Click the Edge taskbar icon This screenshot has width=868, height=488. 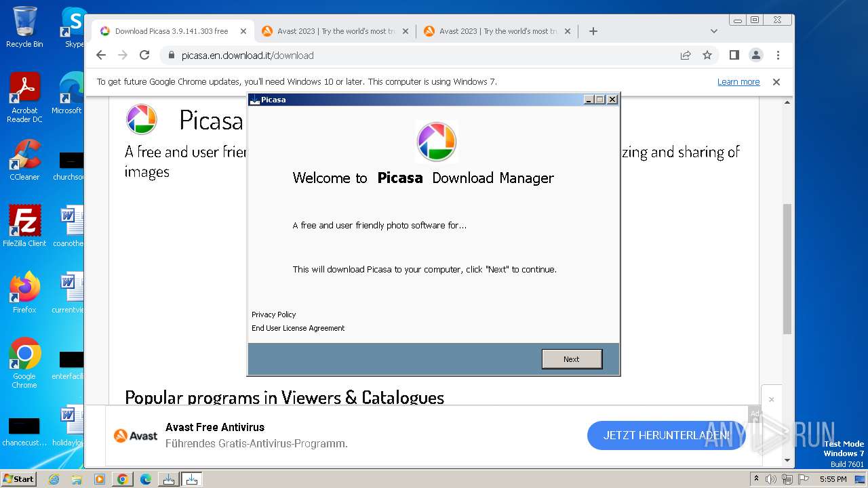(x=146, y=479)
